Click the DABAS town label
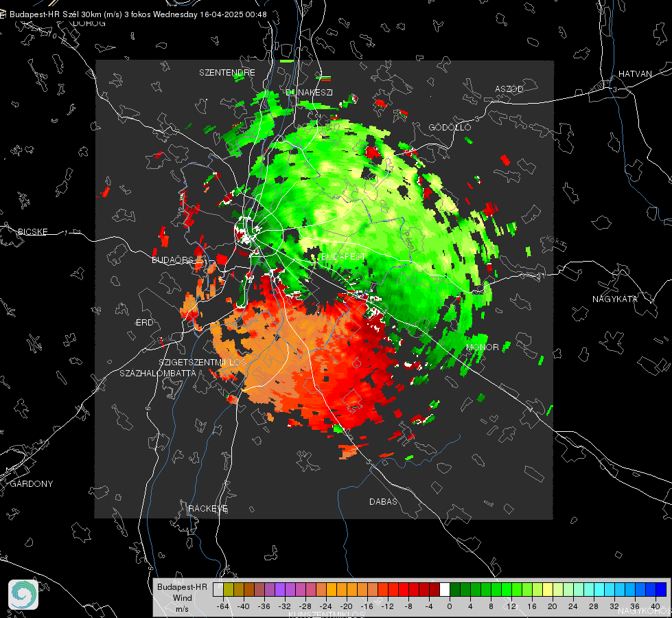 tap(383, 501)
